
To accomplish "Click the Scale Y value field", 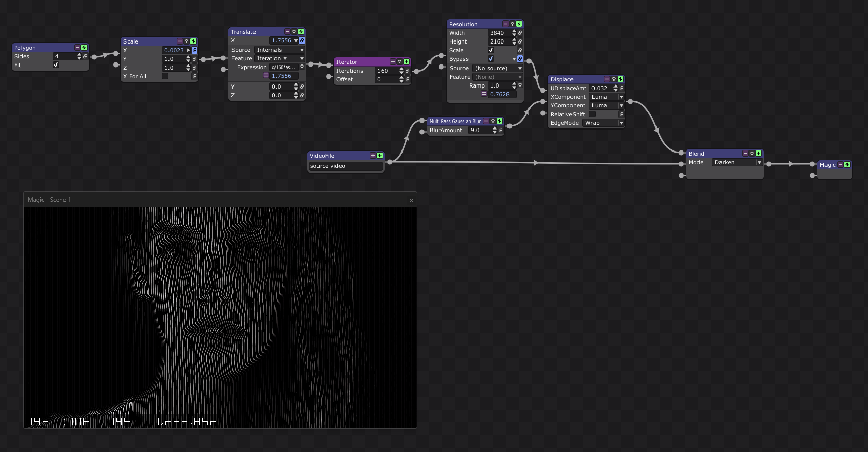I will [174, 59].
